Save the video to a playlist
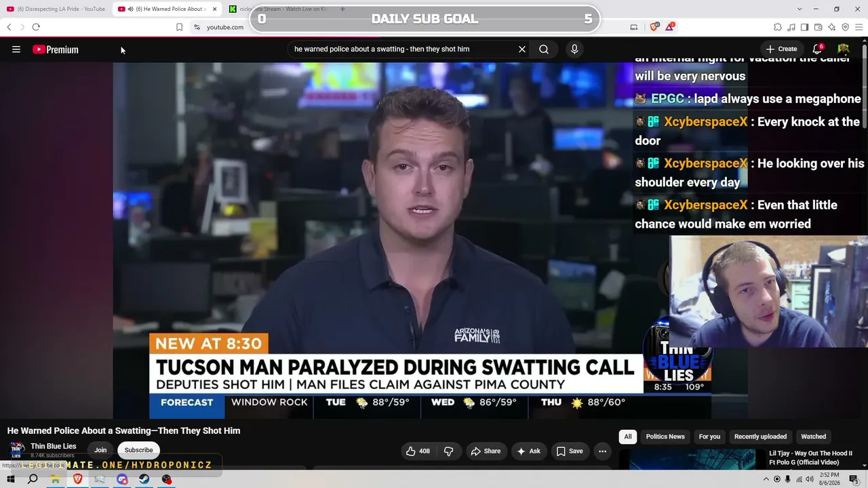 (570, 451)
